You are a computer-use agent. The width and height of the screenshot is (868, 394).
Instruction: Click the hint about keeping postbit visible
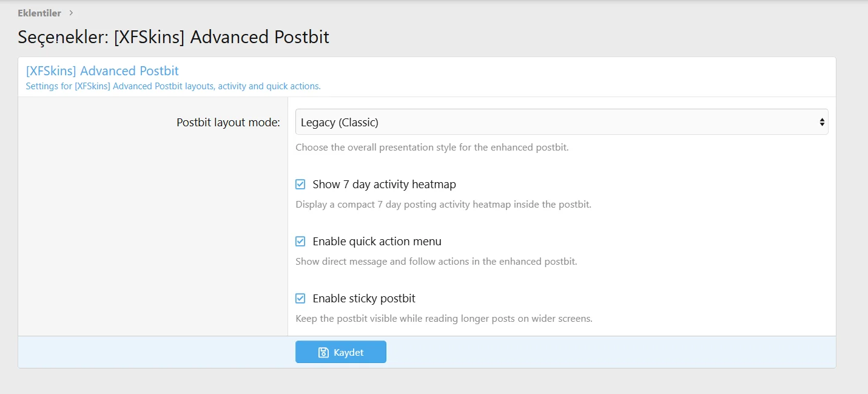[444, 319]
